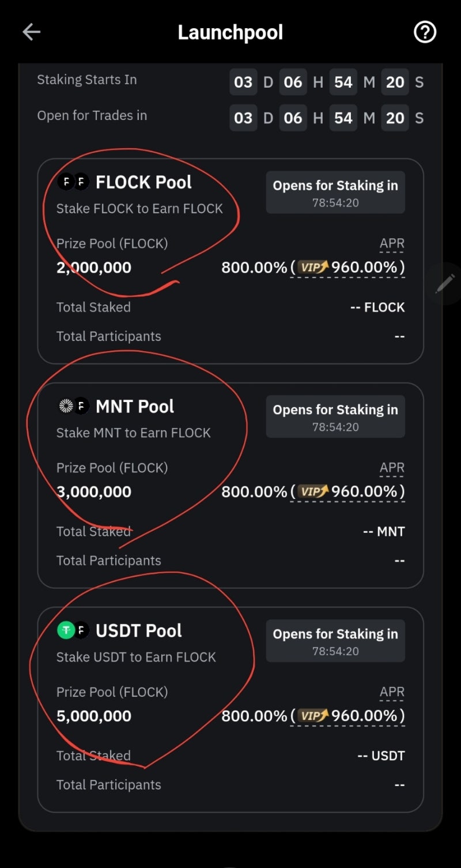The height and width of the screenshot is (868, 461).
Task: Tap the APR label in MNT Pool
Action: point(392,468)
